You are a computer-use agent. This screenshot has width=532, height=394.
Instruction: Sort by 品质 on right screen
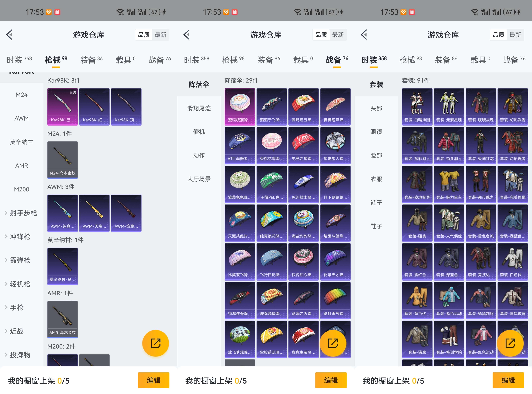tap(498, 35)
